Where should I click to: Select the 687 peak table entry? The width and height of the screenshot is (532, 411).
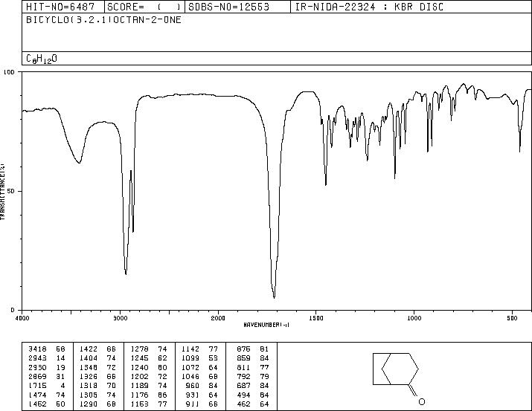point(253,386)
